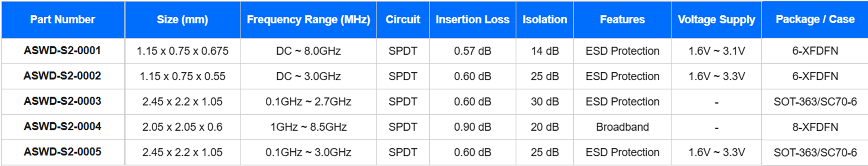Click the Circuit column header

pos(403,19)
